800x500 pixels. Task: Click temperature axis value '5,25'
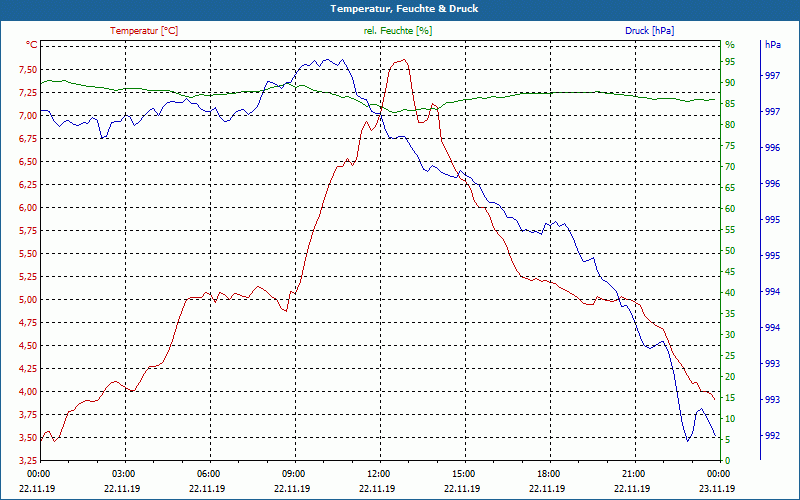pyautogui.click(x=28, y=277)
